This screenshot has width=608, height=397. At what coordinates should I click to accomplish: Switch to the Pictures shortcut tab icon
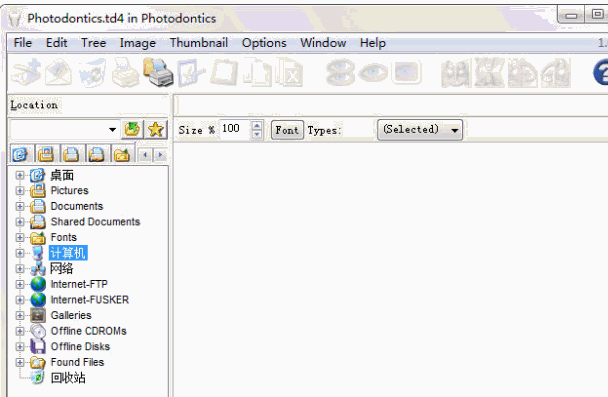click(46, 154)
